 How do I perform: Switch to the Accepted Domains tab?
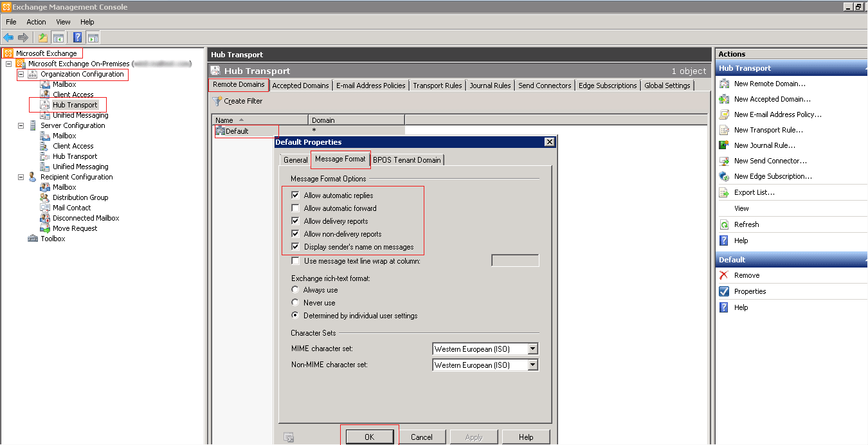point(300,86)
